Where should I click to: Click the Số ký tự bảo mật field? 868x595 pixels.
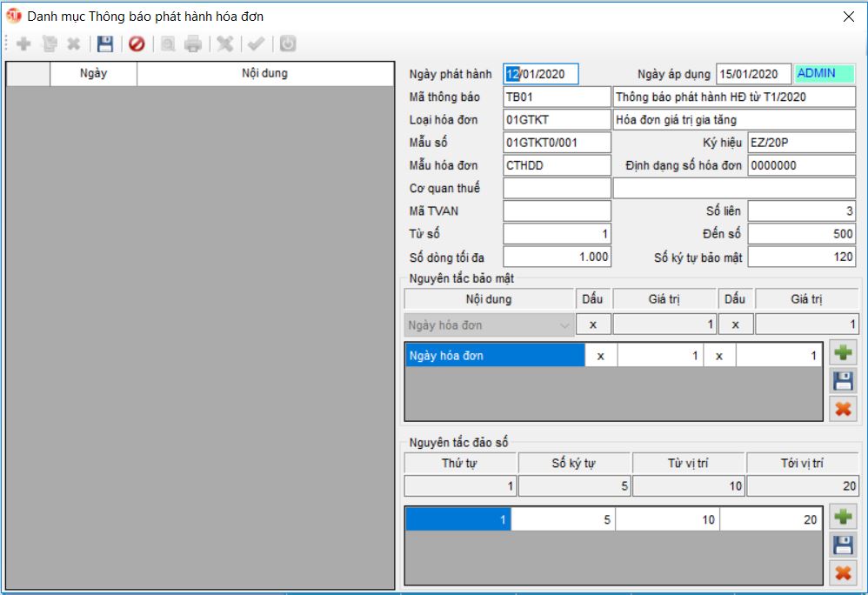pyautogui.click(x=802, y=257)
